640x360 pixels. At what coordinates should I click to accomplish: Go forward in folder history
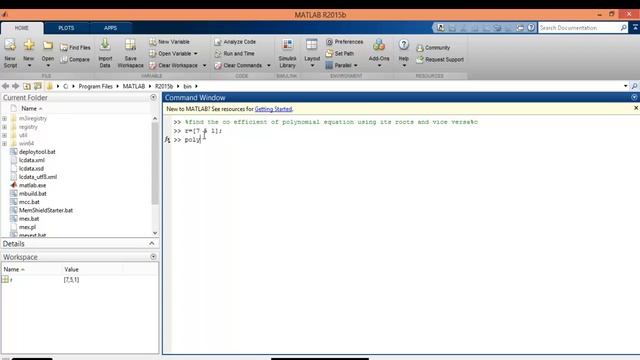(x=16, y=86)
